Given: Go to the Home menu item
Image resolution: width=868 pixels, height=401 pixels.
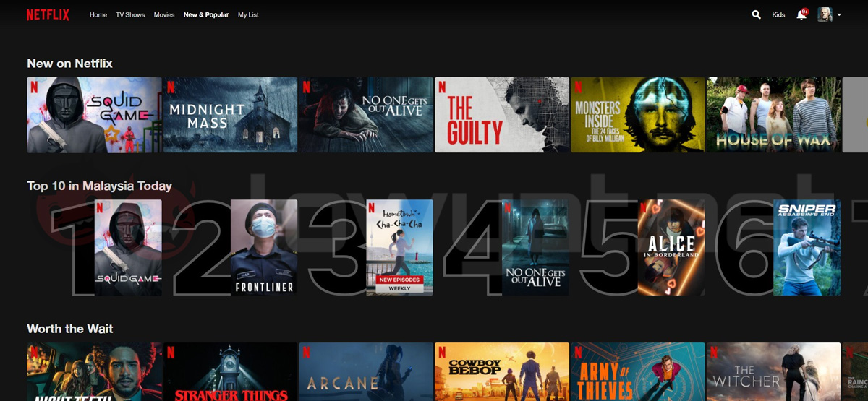Looking at the screenshot, I should pos(98,14).
